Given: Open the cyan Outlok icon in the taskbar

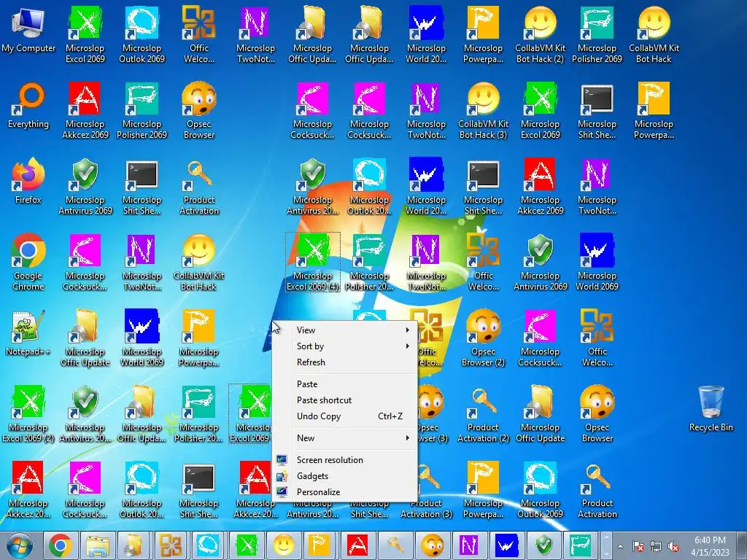Looking at the screenshot, I should click(209, 545).
